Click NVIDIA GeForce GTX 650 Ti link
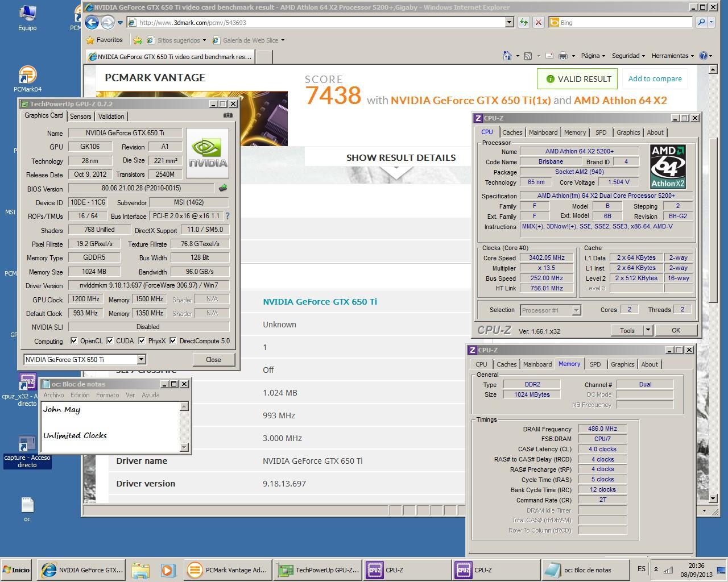 [x=320, y=302]
